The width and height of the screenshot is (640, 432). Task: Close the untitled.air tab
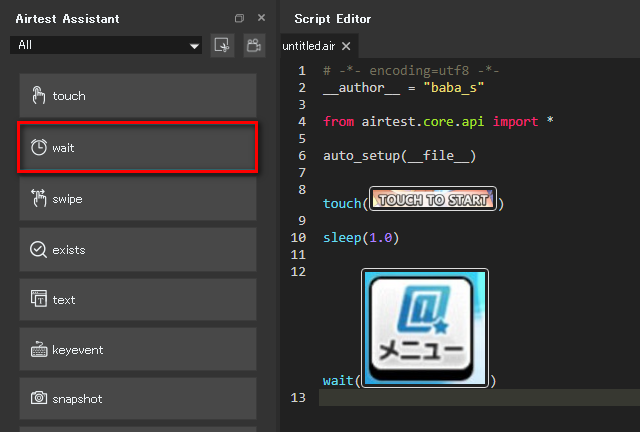tap(346, 46)
